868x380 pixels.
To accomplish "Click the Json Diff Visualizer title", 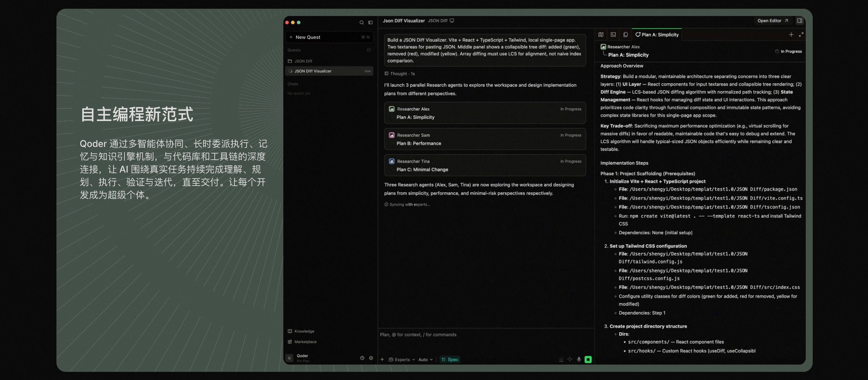I will tap(404, 21).
